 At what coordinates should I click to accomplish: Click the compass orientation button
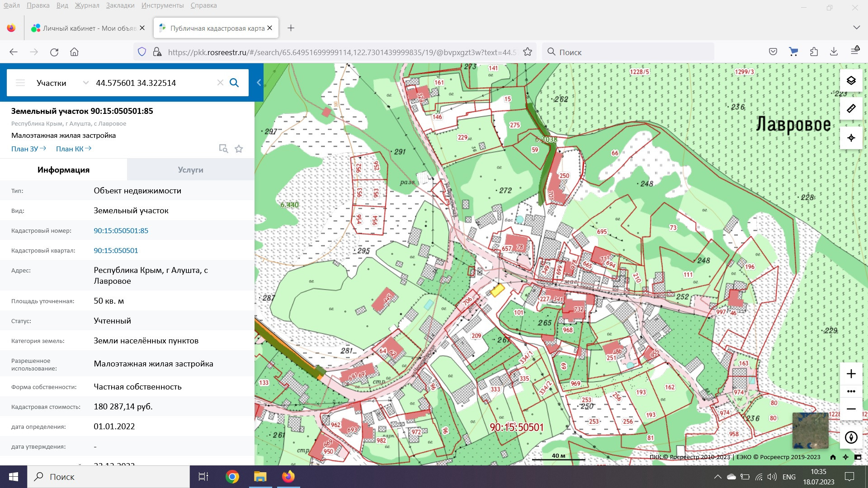click(851, 437)
